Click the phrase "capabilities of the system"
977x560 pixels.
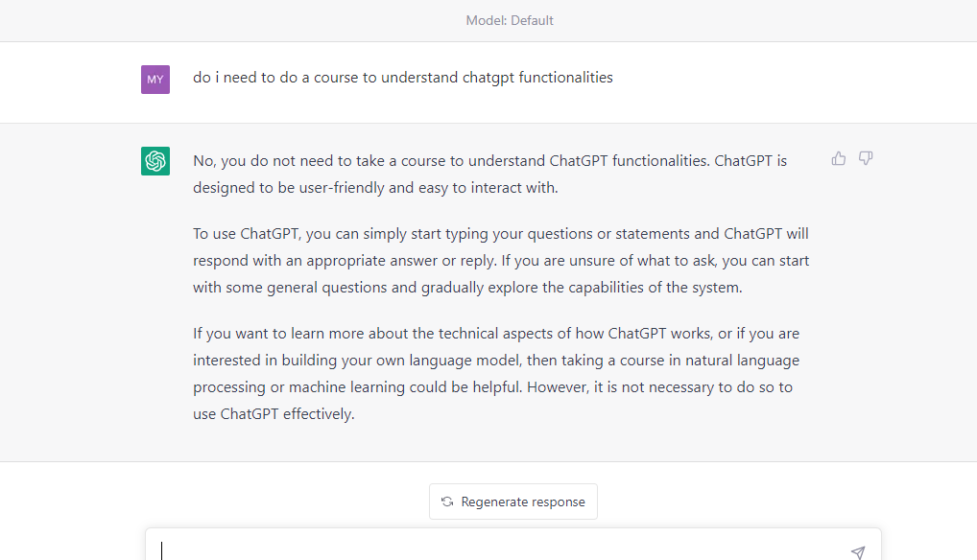(x=653, y=288)
